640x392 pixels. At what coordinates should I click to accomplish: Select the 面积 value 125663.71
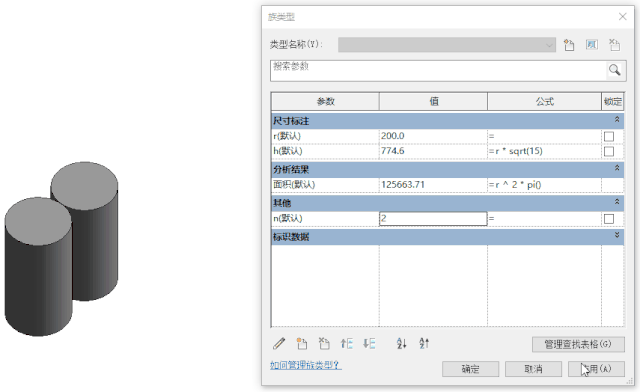433,185
